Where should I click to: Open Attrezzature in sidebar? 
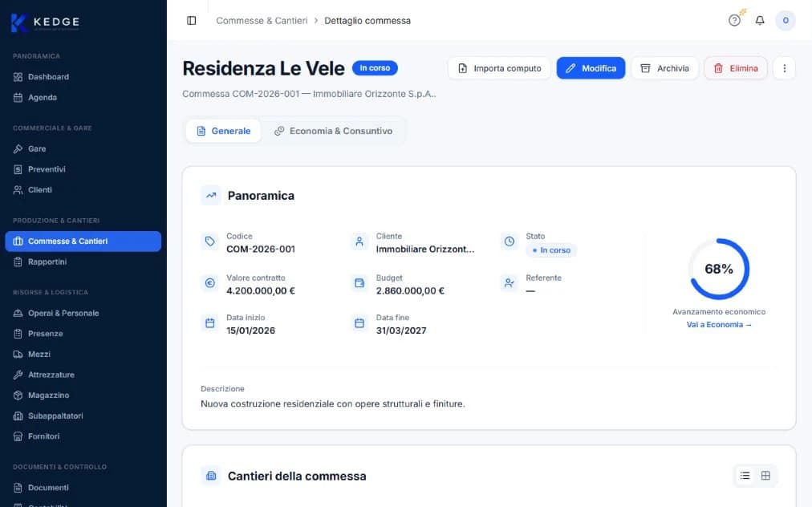(83, 375)
